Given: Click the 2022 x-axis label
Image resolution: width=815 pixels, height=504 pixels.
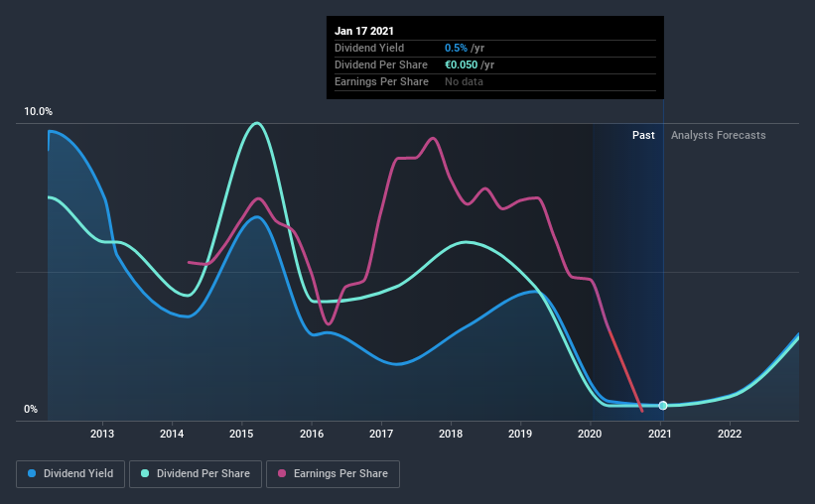Looking at the screenshot, I should point(730,434).
